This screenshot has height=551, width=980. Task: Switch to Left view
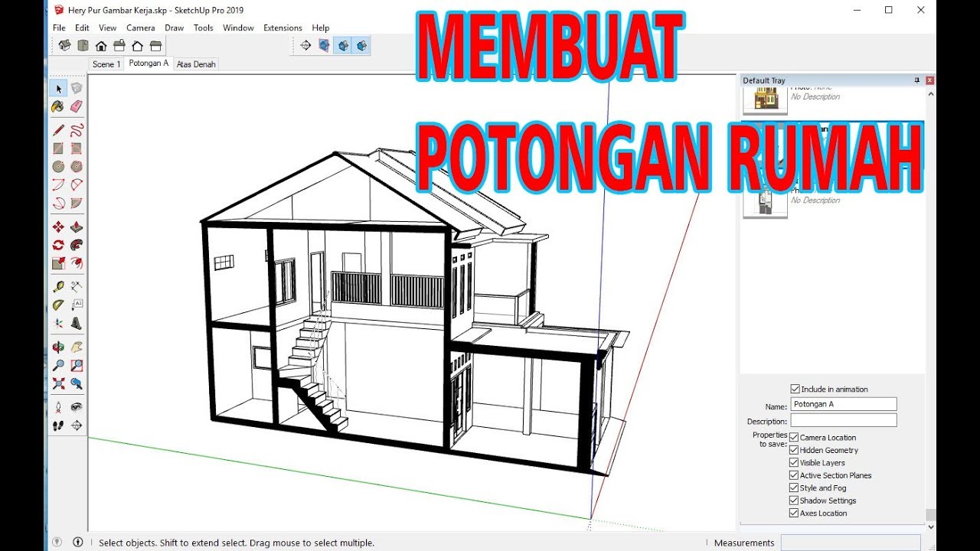[156, 46]
